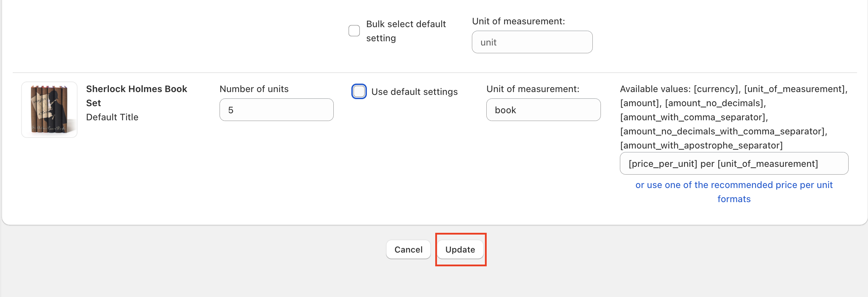The image size is (868, 297).
Task: Click the top 'Unit of measurement:' label
Action: pyautogui.click(x=518, y=21)
